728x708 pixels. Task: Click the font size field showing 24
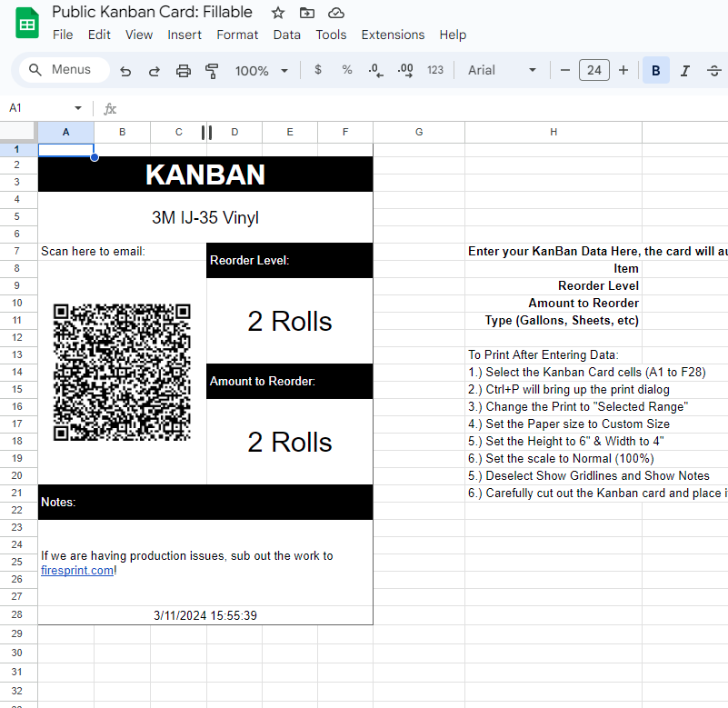(x=594, y=71)
